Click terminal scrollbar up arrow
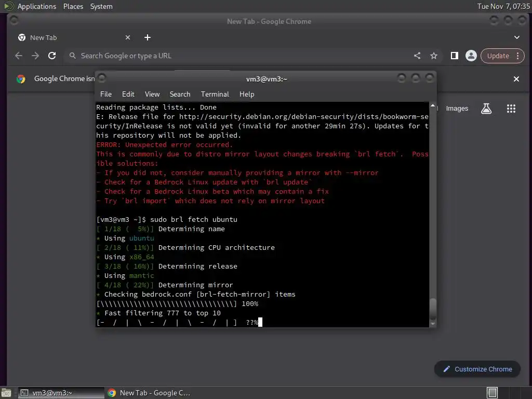 pos(433,106)
